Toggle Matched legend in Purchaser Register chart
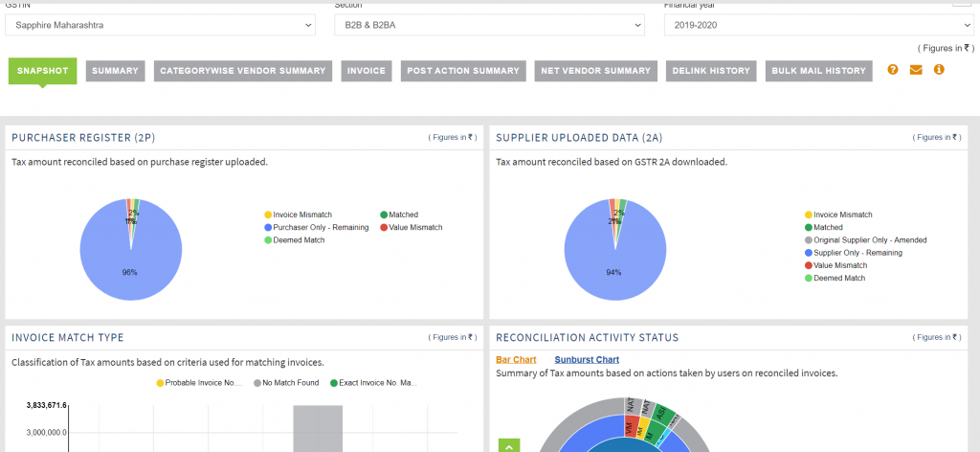 point(399,215)
